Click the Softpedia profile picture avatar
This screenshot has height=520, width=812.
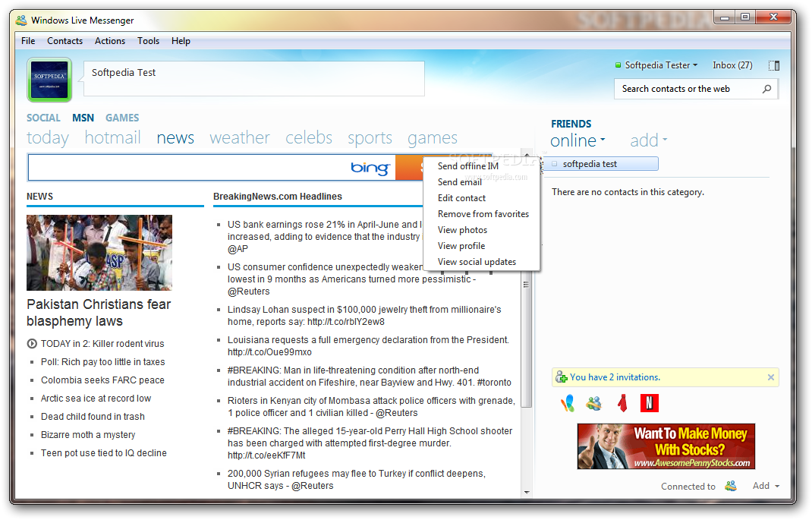(49, 79)
